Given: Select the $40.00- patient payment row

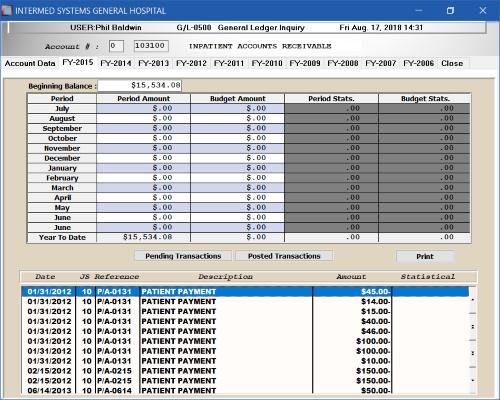Looking at the screenshot, I should (x=245, y=321).
